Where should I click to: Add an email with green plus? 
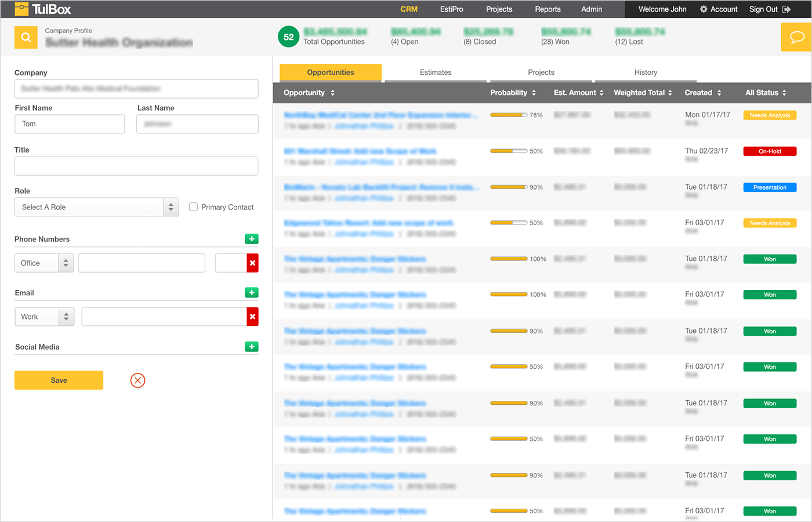[252, 293]
